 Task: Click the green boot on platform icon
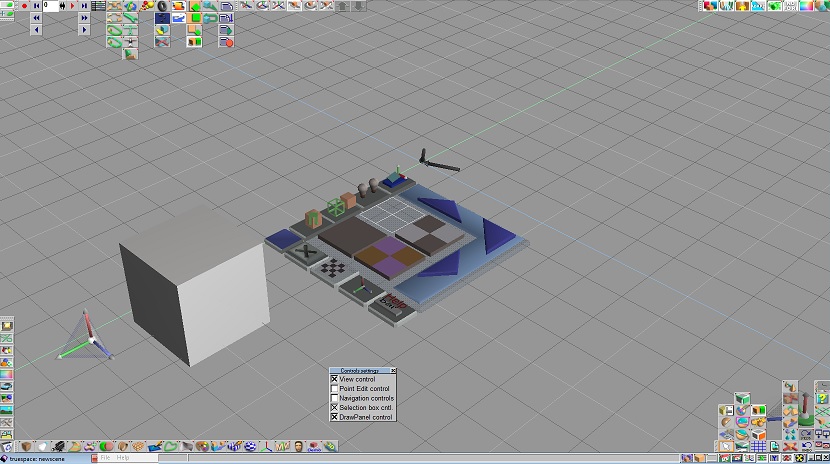pyautogui.click(x=130, y=54)
